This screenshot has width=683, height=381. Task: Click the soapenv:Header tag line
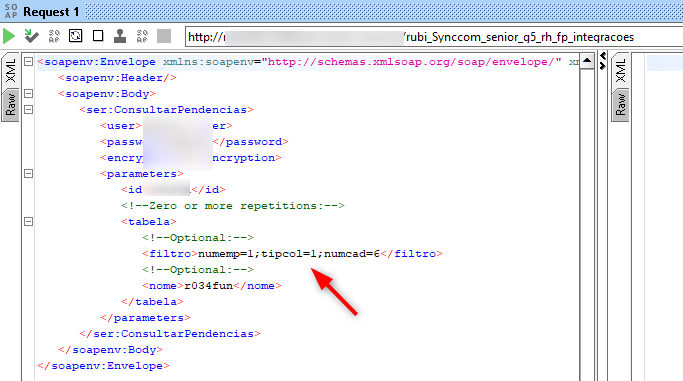118,78
